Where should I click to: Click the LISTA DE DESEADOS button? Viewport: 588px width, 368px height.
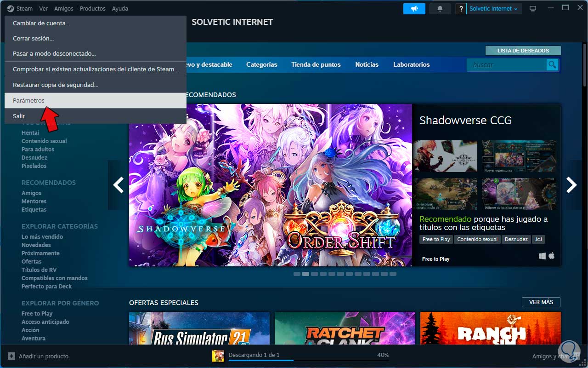point(523,51)
